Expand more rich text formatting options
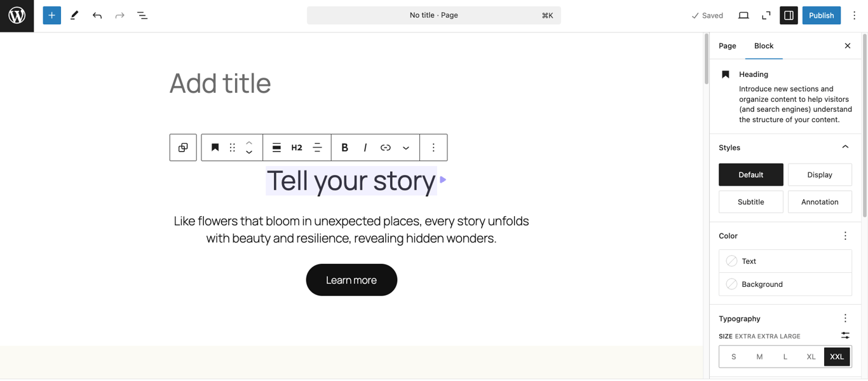Image resolution: width=868 pixels, height=381 pixels. click(406, 147)
